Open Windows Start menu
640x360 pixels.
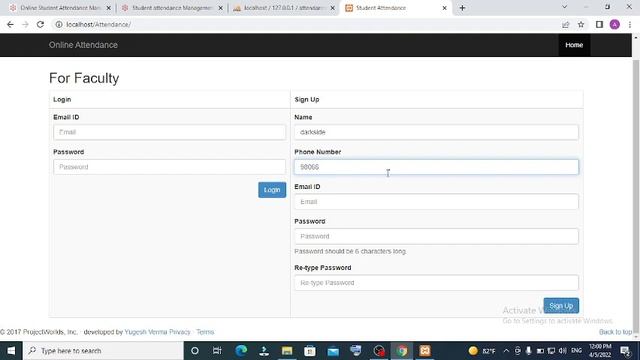[x=11, y=351]
